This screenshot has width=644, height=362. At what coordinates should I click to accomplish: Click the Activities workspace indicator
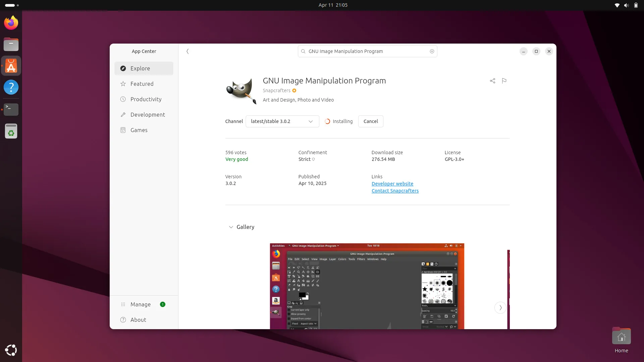[x=12, y=5]
